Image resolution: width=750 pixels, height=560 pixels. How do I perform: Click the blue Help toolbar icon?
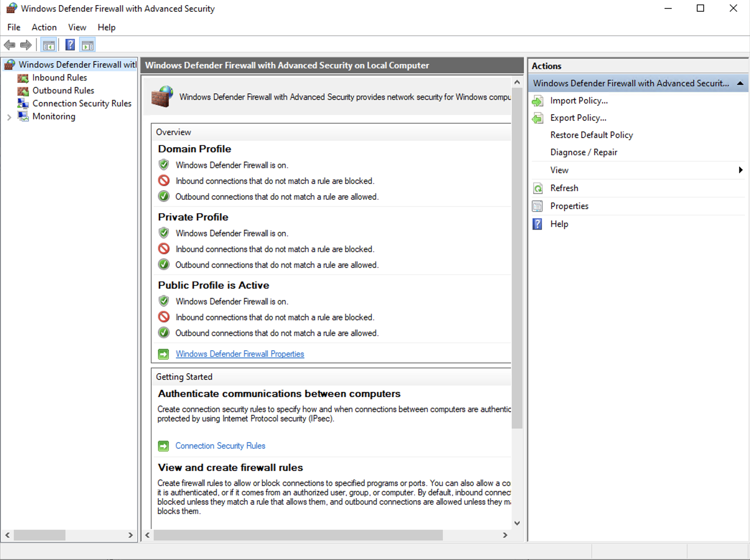click(70, 45)
